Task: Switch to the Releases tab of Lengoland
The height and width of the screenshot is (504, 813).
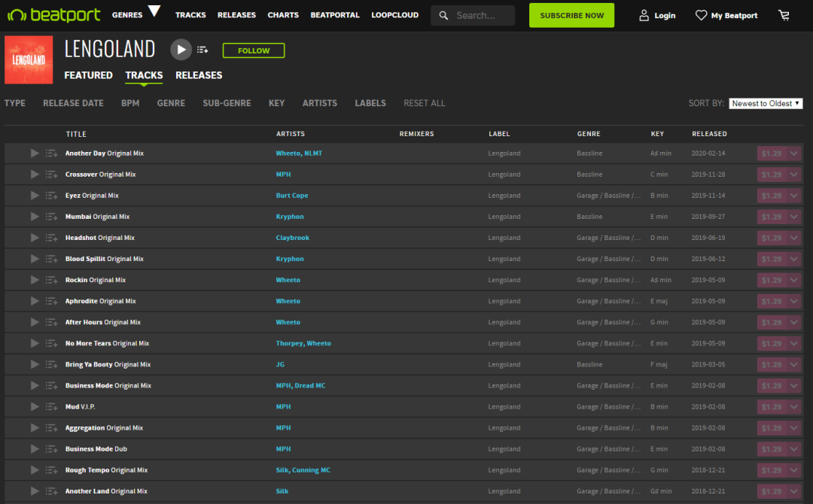Action: tap(199, 75)
